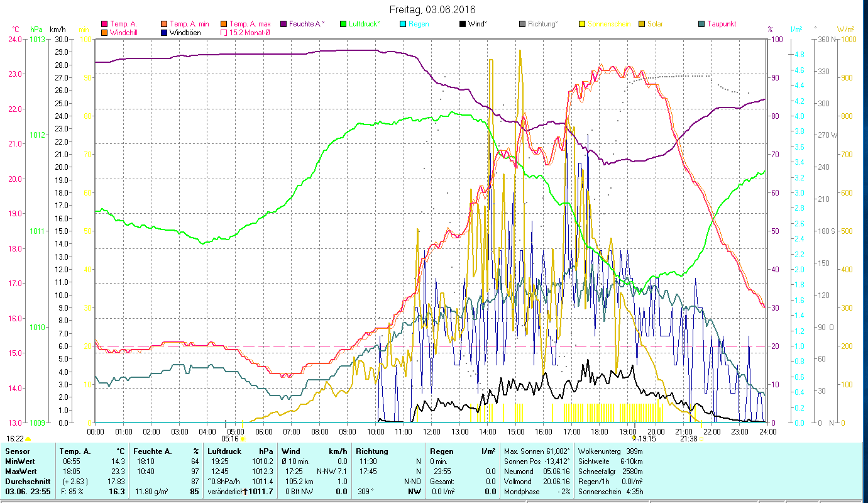The image size is (868, 503).
Task: Click the absolute humidity '11.80 g/m³'
Action: 153,492
